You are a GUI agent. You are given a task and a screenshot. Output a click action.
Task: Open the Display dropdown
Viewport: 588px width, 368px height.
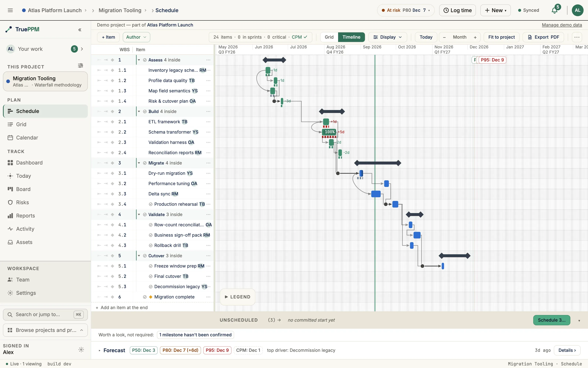388,37
